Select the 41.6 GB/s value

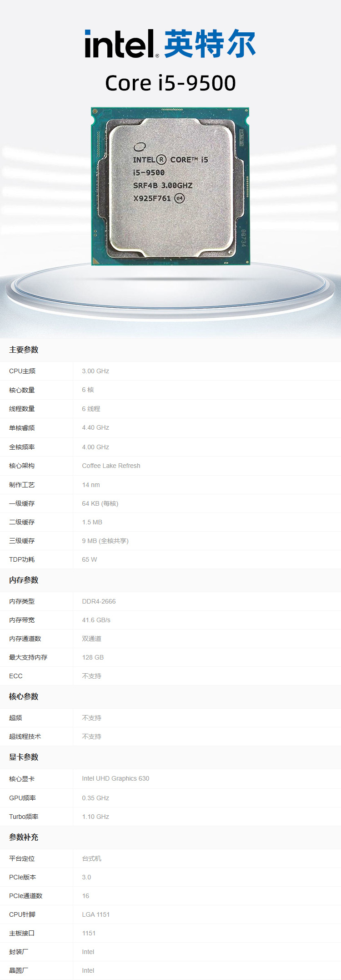click(96, 620)
